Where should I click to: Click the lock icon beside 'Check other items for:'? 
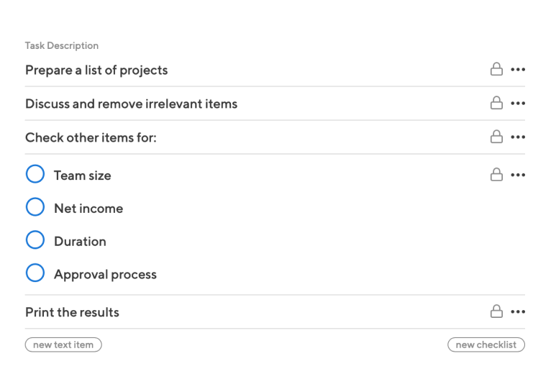496,137
